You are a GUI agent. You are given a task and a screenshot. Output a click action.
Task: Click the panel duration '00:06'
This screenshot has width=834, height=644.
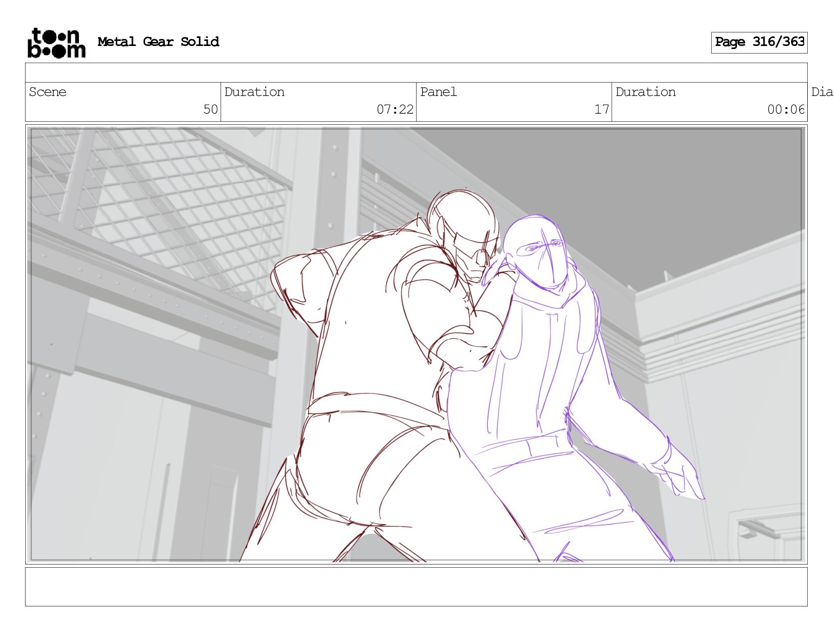coord(786,110)
